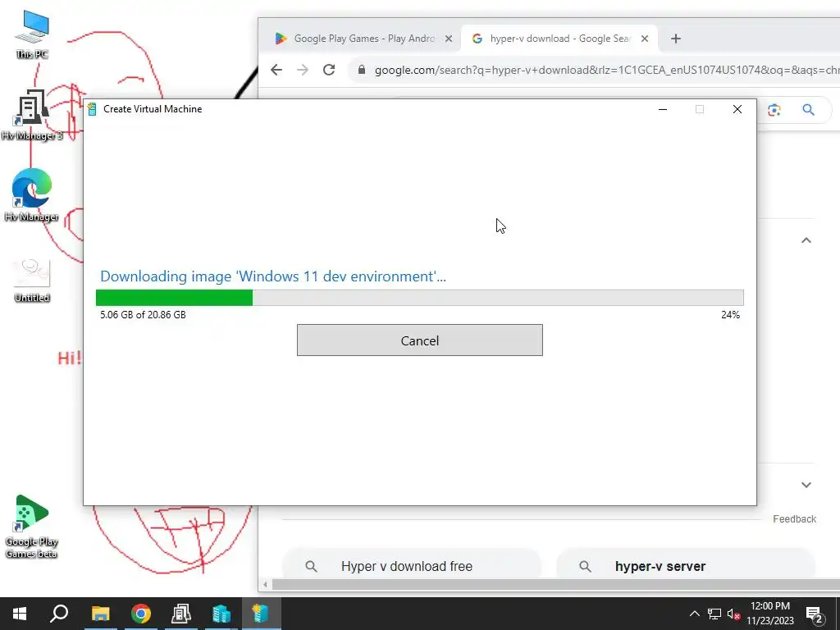Click the horizontal scrollbar left arrow
Viewport: 840px width, 630px height.
point(265,584)
